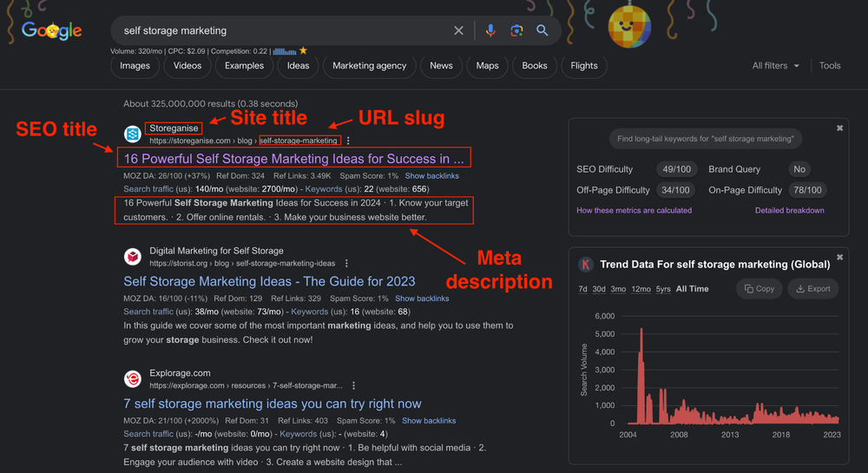
Task: Click Search traffic link under Storist result
Action: (x=148, y=312)
